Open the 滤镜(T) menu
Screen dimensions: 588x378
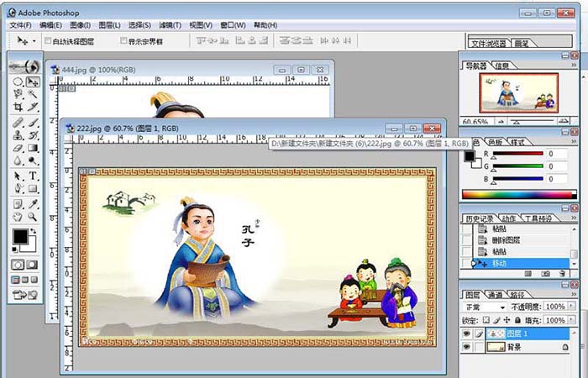(170, 25)
